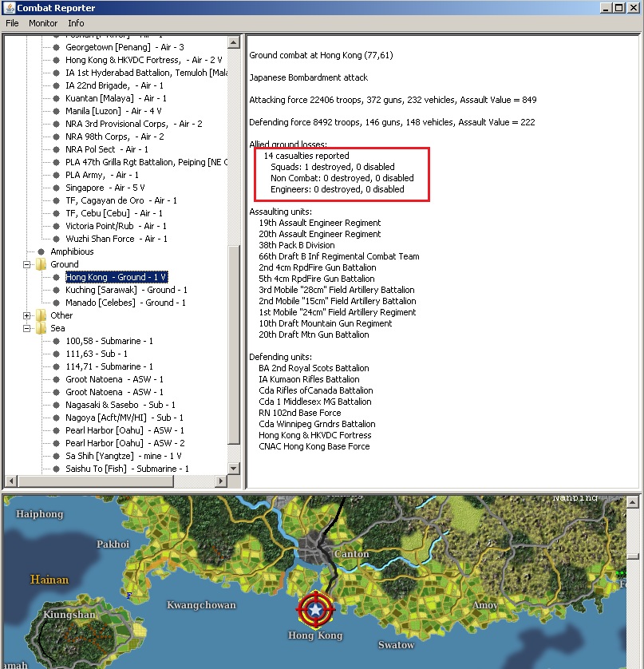Select Kuantan [Malaya] - Air - 1
644x669 pixels.
(116, 98)
